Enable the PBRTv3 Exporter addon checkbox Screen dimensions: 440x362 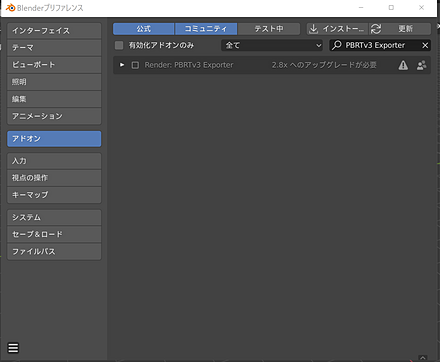tap(135, 65)
